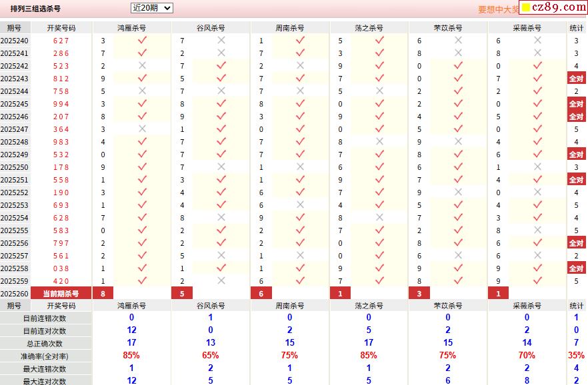Click 鸿雁杀号 gray cross in row 2025247
Screen dimensions: 588x385
pyautogui.click(x=142, y=129)
